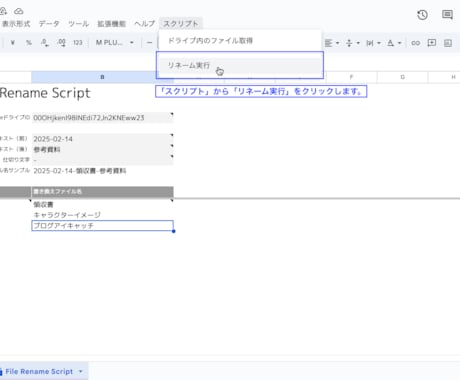Viewport: 460px width, 380px height.
Task: Open the 123 number formats menu
Action: click(x=78, y=43)
